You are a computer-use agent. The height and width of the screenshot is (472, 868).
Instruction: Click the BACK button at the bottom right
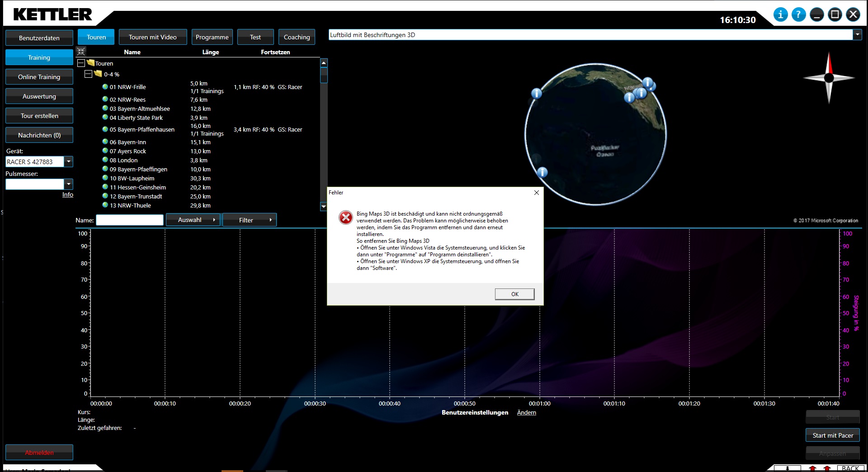(850, 468)
